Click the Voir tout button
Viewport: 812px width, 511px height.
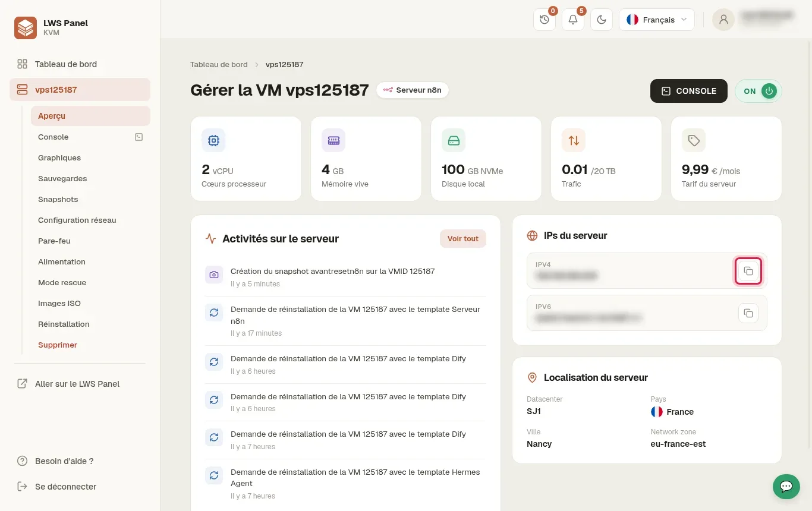coord(463,238)
